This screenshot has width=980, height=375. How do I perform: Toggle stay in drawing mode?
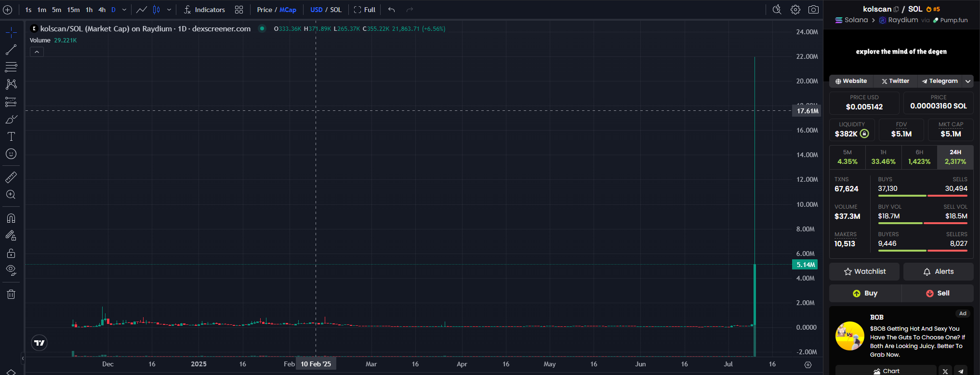[11, 236]
